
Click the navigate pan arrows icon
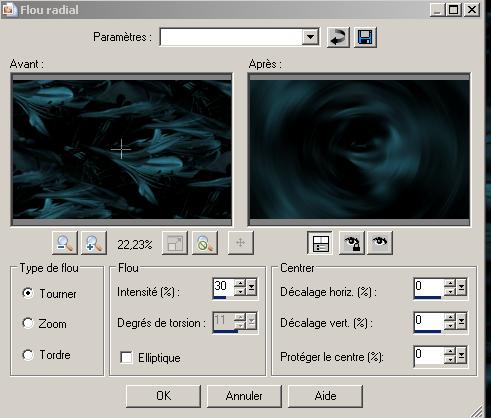pyautogui.click(x=241, y=243)
